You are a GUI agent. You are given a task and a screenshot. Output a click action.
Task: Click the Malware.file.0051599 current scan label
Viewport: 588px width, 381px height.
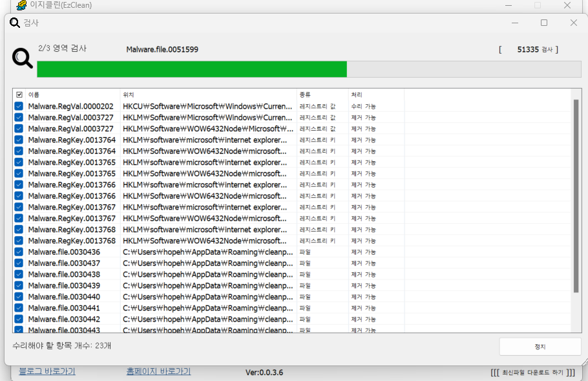click(162, 50)
